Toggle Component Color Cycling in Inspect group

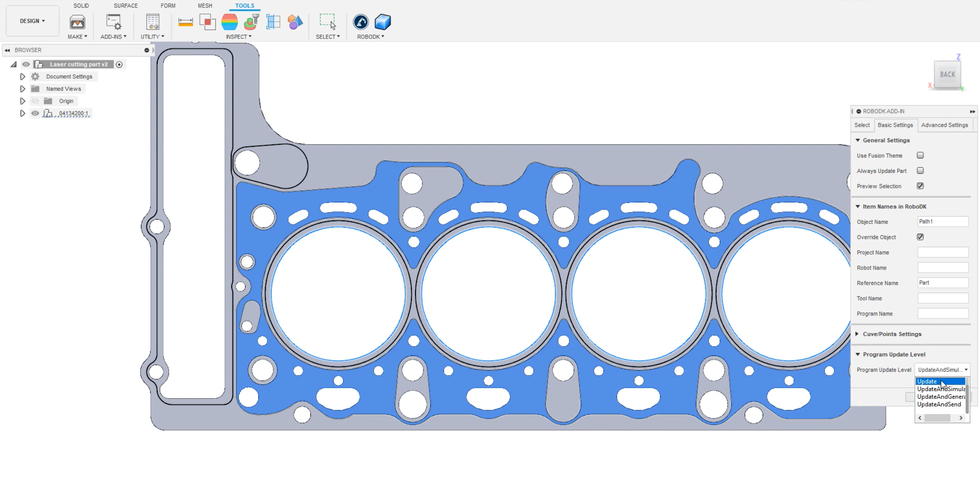pos(295,22)
